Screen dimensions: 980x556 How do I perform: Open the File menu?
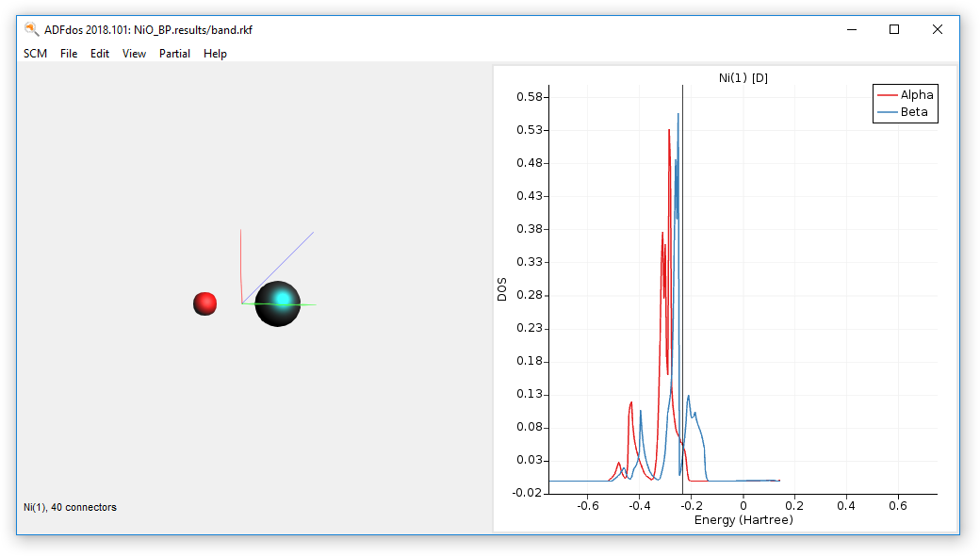pyautogui.click(x=69, y=54)
